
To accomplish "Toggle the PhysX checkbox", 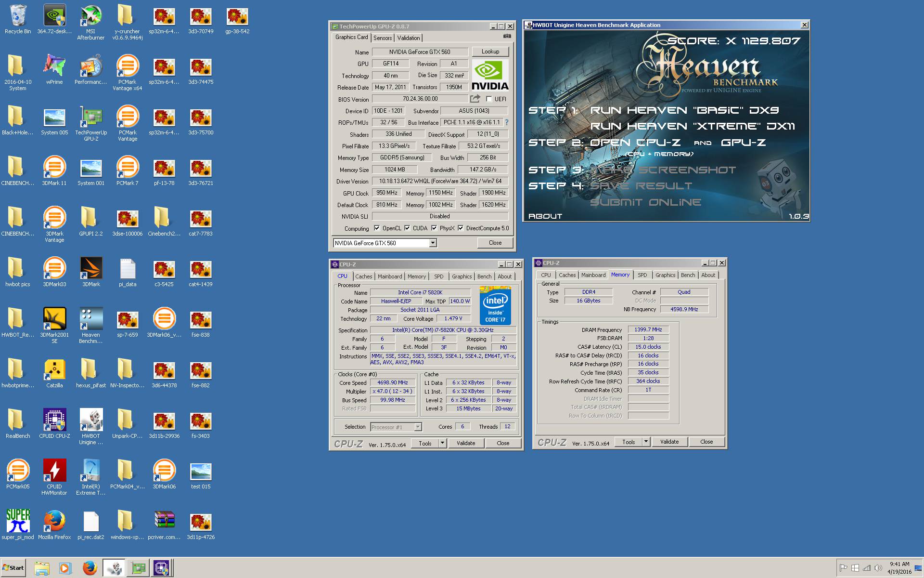I will (434, 228).
